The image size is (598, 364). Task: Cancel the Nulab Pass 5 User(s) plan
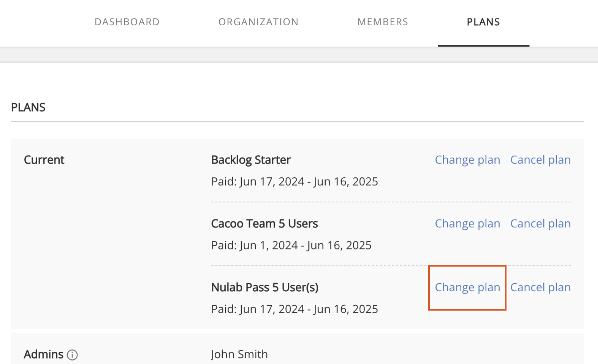(540, 287)
